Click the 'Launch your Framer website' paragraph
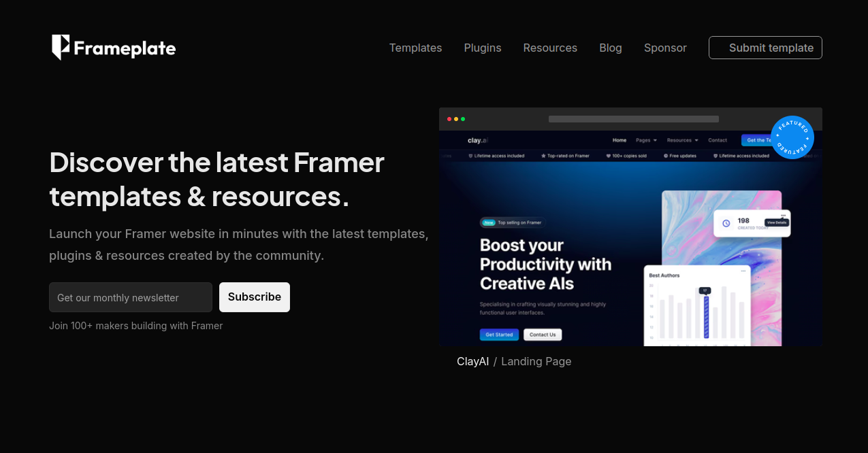 tap(239, 245)
